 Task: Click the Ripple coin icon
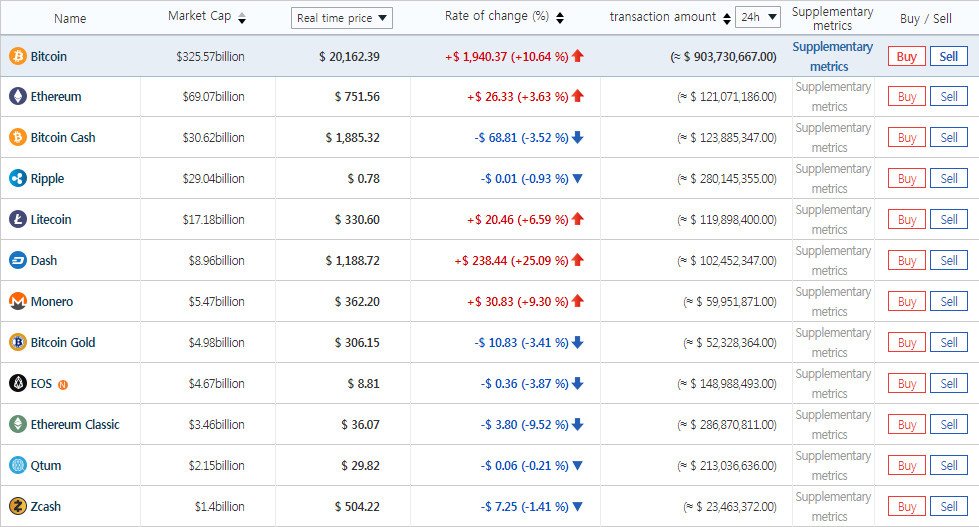pos(18,179)
